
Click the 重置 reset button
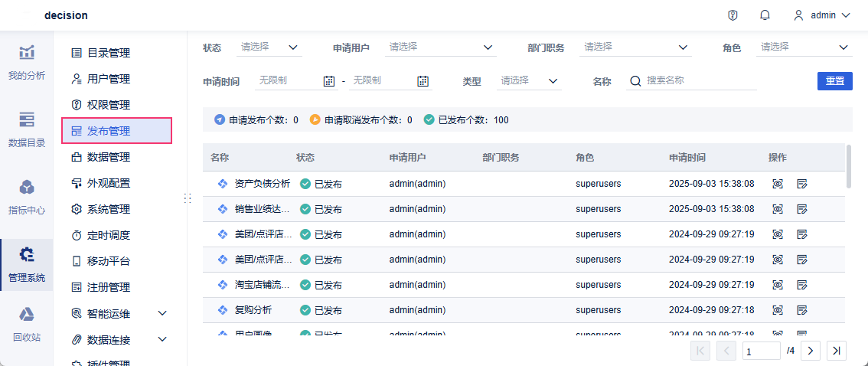tap(834, 80)
